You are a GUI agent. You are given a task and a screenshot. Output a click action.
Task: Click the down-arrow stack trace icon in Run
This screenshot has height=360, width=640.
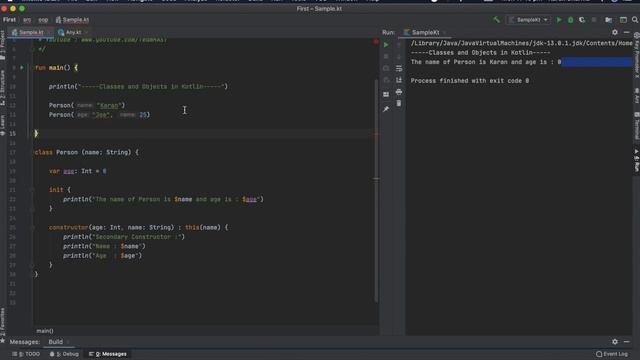point(399,56)
